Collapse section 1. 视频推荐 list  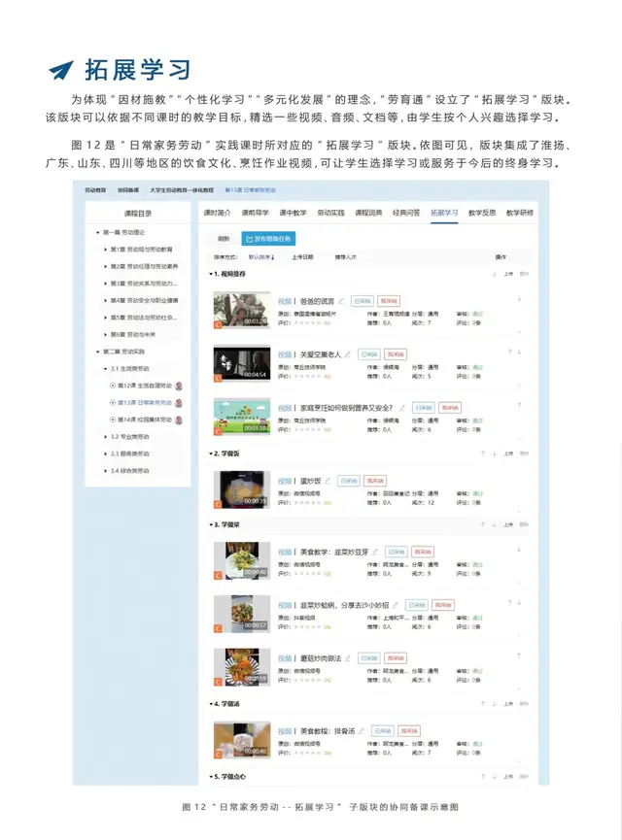tap(211, 274)
